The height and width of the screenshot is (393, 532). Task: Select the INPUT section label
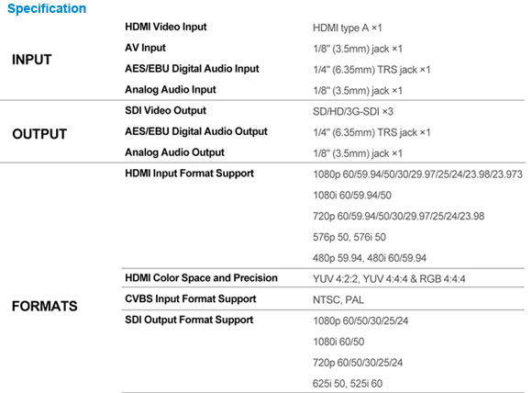31,60
